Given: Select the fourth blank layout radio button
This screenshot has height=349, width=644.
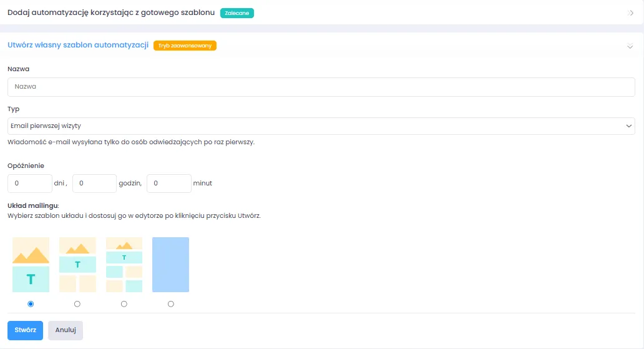Looking at the screenshot, I should [171, 304].
